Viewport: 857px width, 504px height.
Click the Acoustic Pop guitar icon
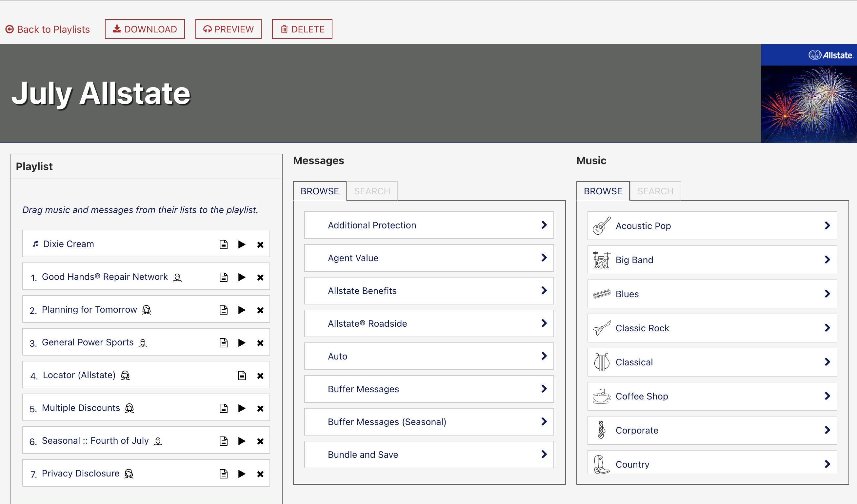point(602,226)
